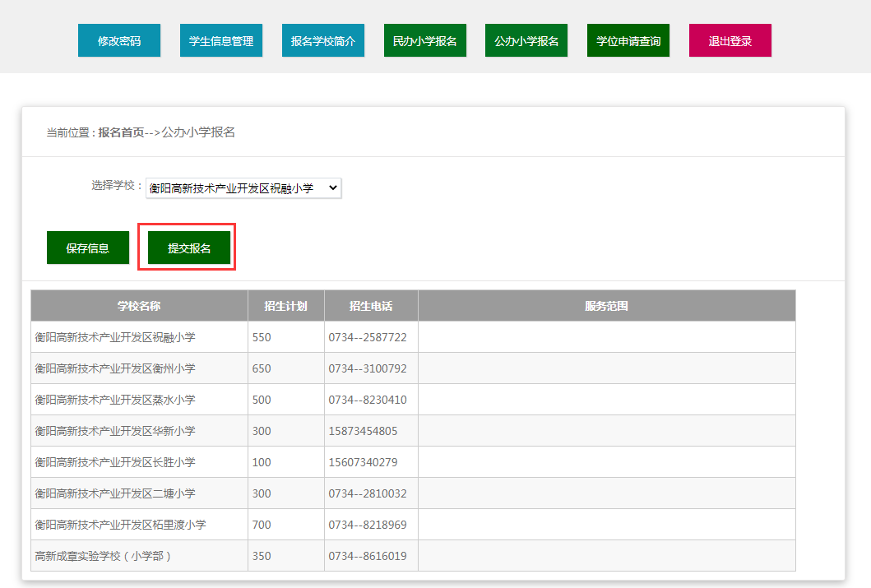Click enrollment plan value 550
871x588 pixels.
point(261,337)
